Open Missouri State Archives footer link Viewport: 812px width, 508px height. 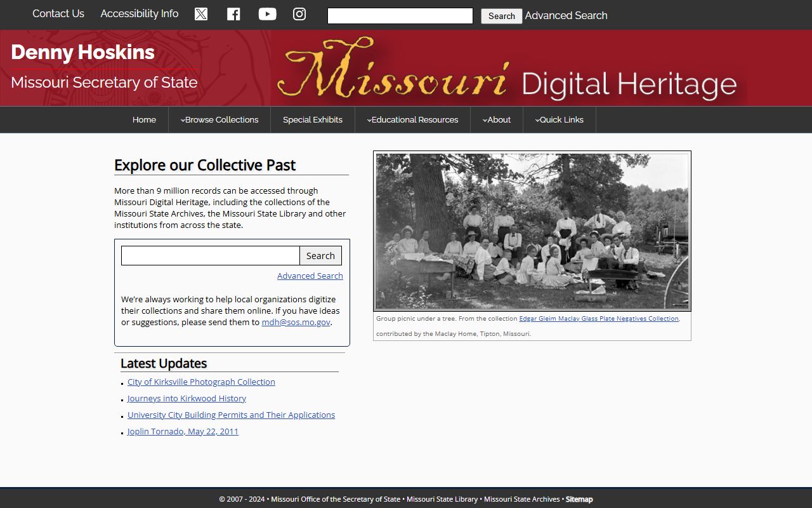pos(522,499)
